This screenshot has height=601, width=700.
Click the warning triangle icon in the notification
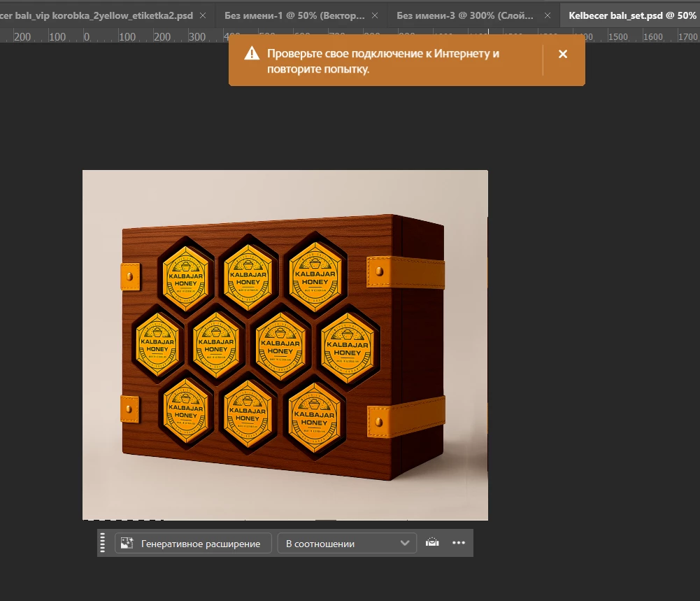tap(252, 54)
